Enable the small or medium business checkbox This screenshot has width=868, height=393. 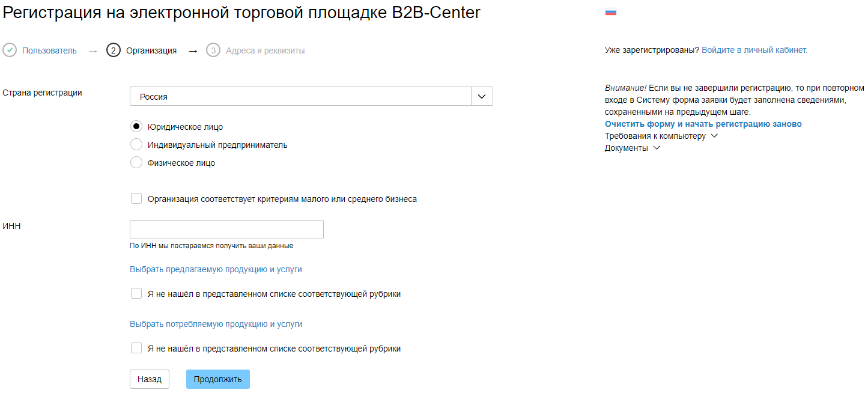(x=136, y=199)
